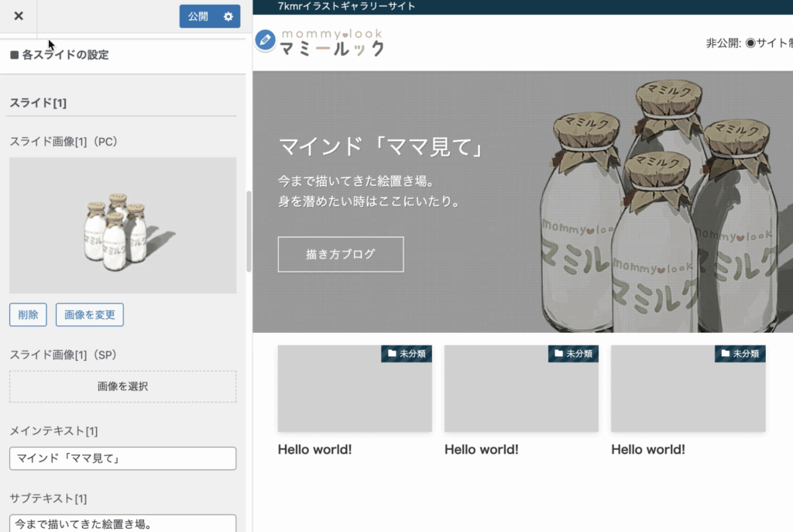The width and height of the screenshot is (793, 532).
Task: Click the blue pencil edit shortcut icon
Action: pyautogui.click(x=265, y=40)
